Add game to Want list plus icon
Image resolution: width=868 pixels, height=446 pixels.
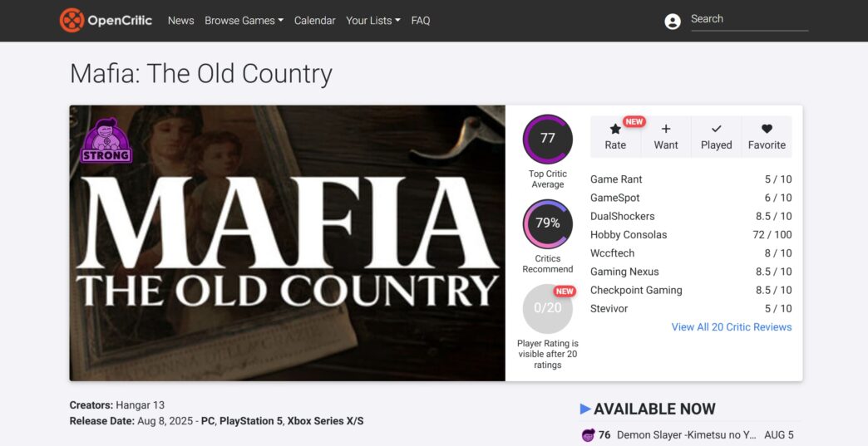coord(666,130)
